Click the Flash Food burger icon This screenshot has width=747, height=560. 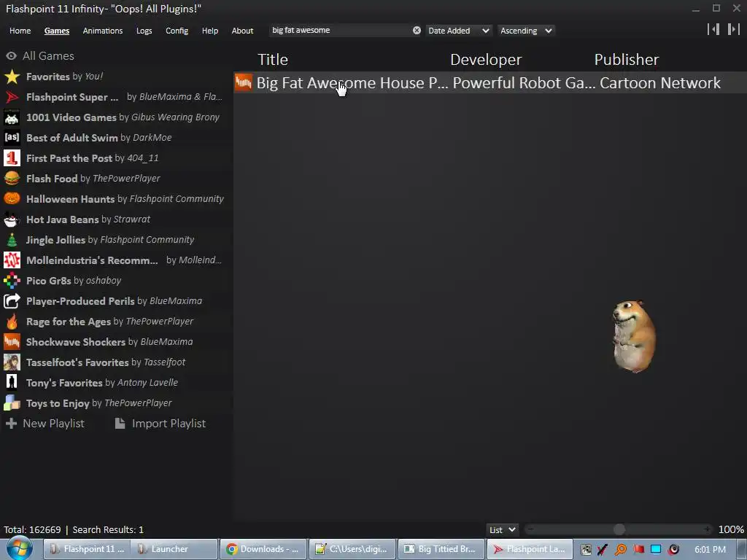tap(12, 179)
